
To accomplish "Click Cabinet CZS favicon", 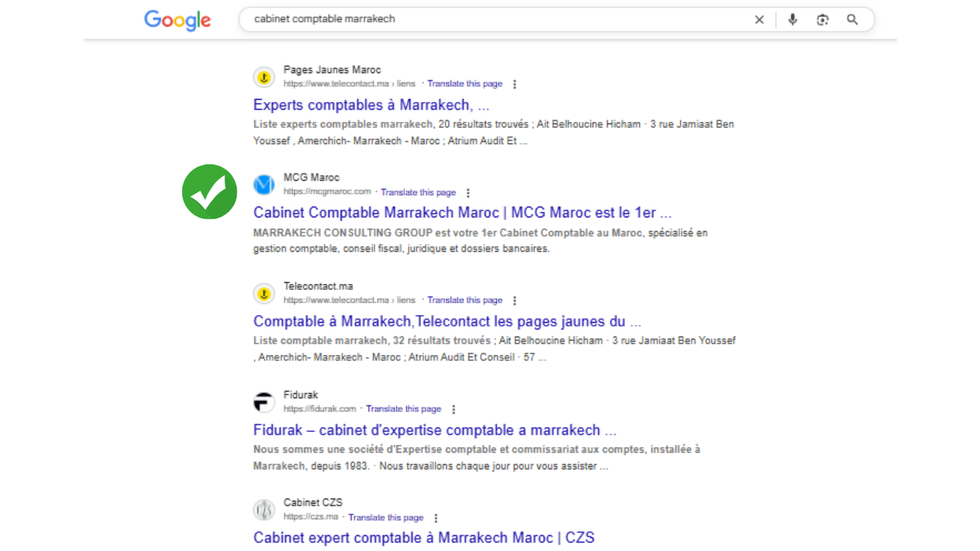I will [264, 510].
